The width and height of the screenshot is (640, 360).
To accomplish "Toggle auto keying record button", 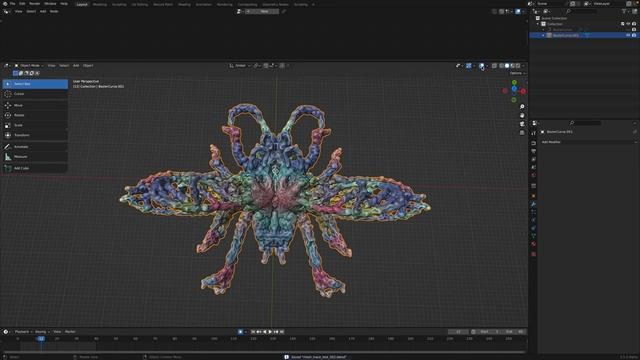I will click(x=240, y=332).
